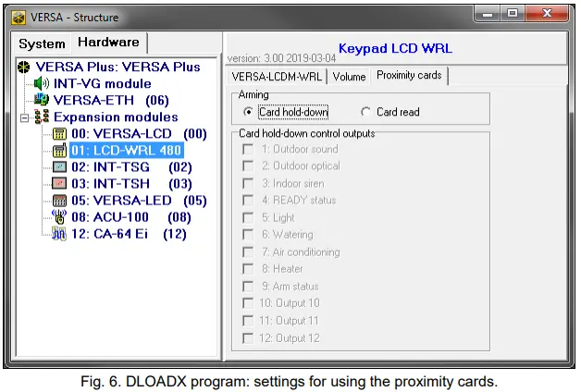Select the Card read arming option

(365, 112)
